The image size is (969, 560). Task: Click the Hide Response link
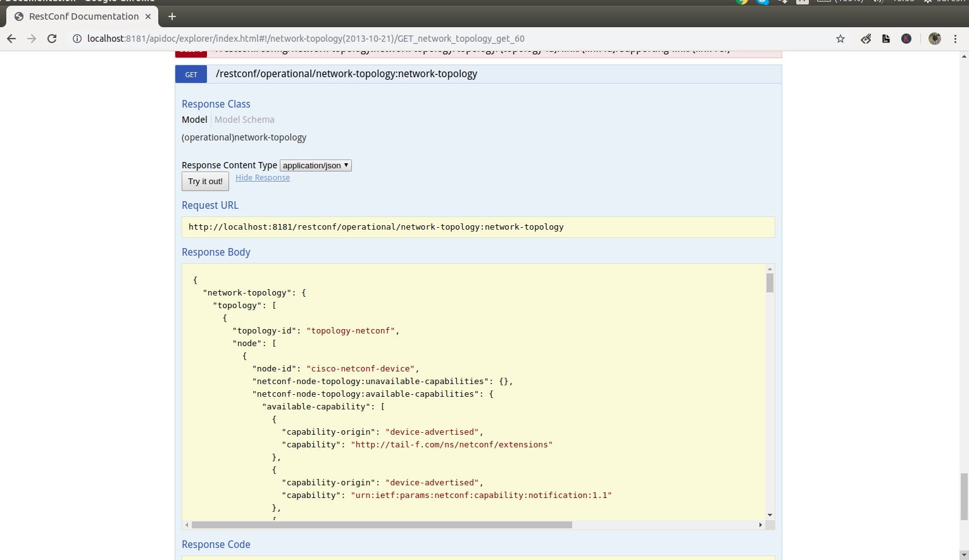(x=263, y=178)
